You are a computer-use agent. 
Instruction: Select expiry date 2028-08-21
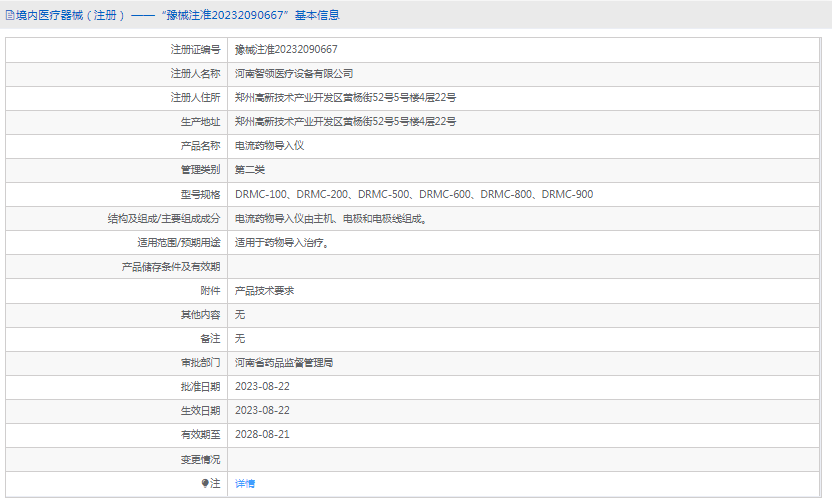pyautogui.click(x=262, y=434)
